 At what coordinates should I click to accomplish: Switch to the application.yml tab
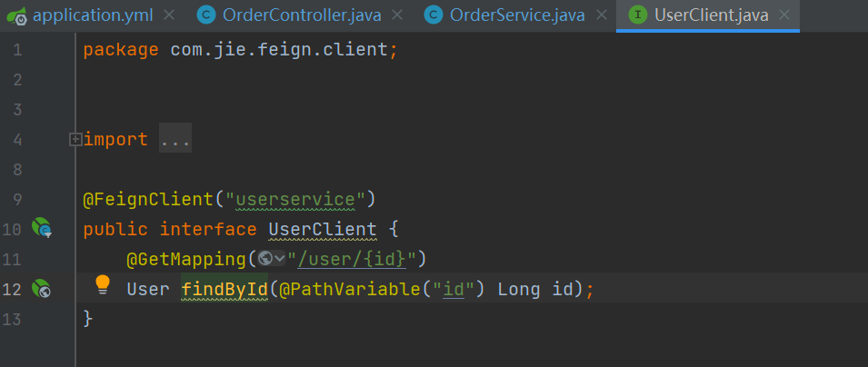(91, 15)
